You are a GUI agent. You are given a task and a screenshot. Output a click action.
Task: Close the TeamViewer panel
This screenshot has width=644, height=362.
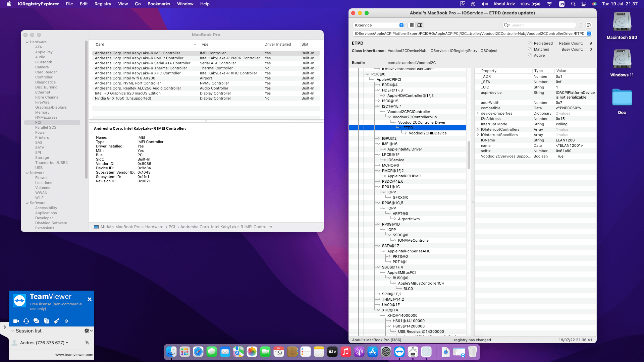90,299
